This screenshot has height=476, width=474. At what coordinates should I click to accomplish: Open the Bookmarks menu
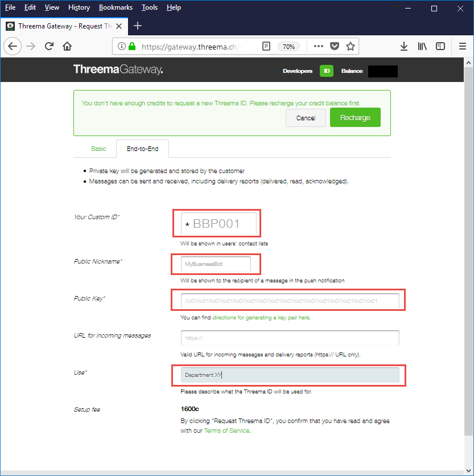(116, 7)
